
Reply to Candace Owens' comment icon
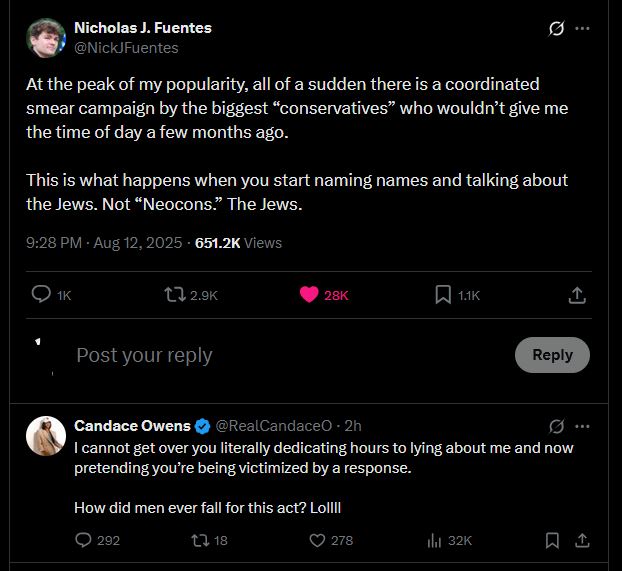coord(84,540)
